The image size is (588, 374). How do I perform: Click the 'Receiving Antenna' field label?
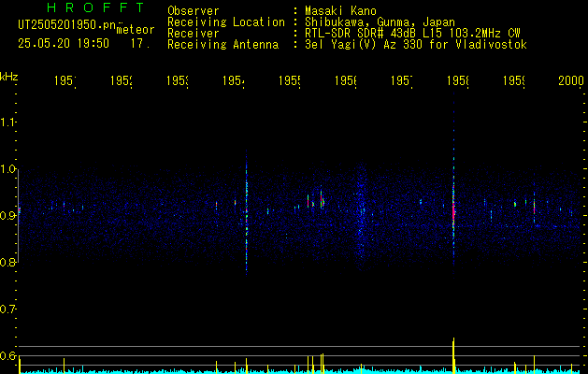pos(223,45)
